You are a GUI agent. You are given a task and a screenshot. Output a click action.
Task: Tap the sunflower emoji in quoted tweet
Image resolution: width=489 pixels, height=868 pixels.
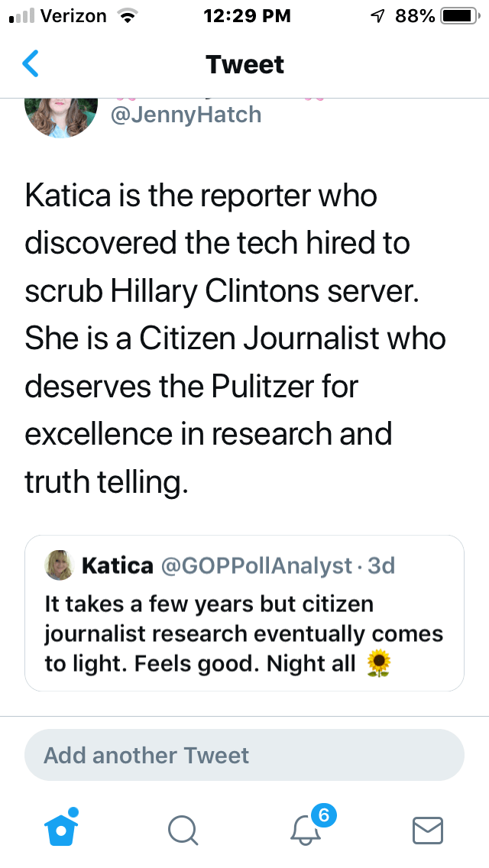click(x=378, y=663)
